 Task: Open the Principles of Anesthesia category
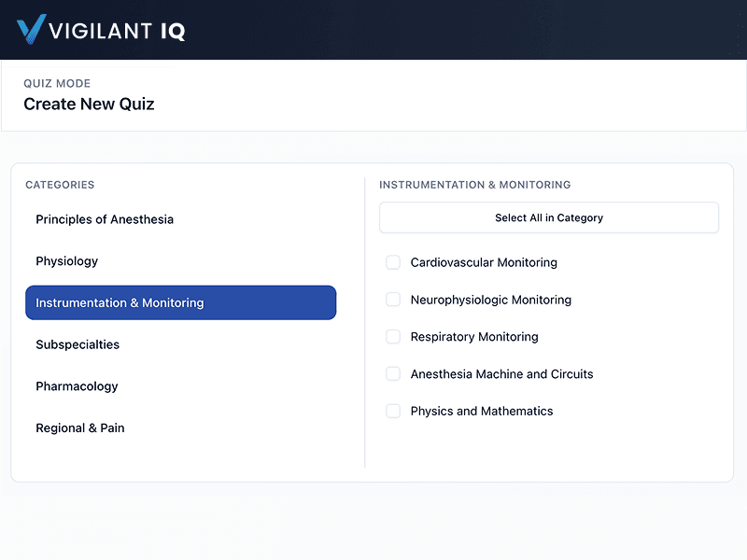point(105,219)
